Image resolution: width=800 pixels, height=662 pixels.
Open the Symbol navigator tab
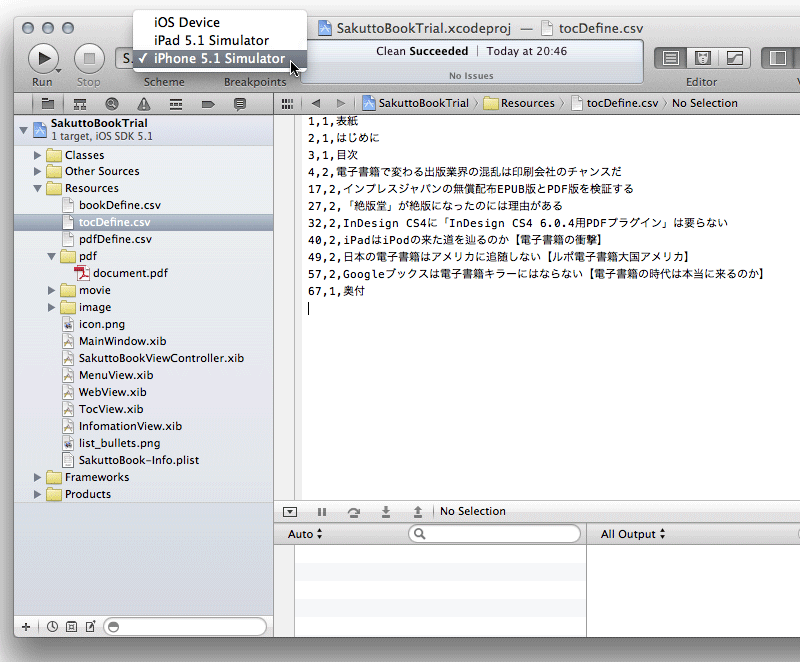80,104
